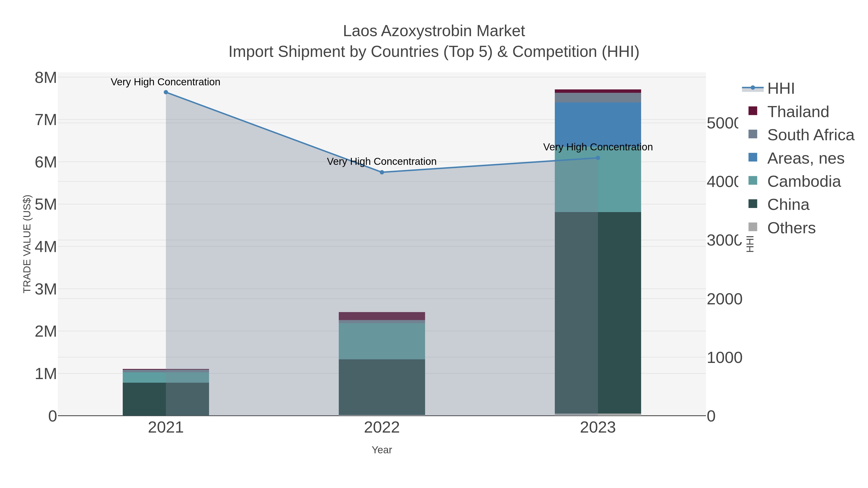Click the Cambodia segment of 2022 bar
The height and width of the screenshot is (488, 868).
(382, 341)
